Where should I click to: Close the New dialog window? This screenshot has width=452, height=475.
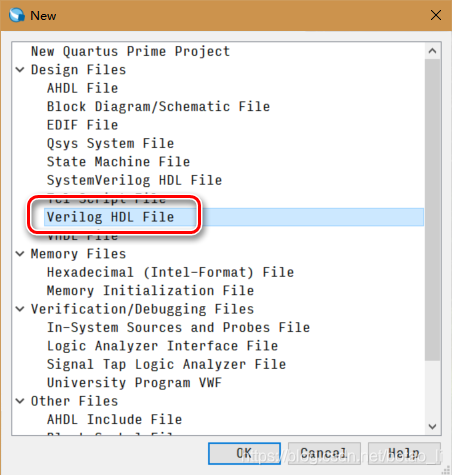[435, 15]
